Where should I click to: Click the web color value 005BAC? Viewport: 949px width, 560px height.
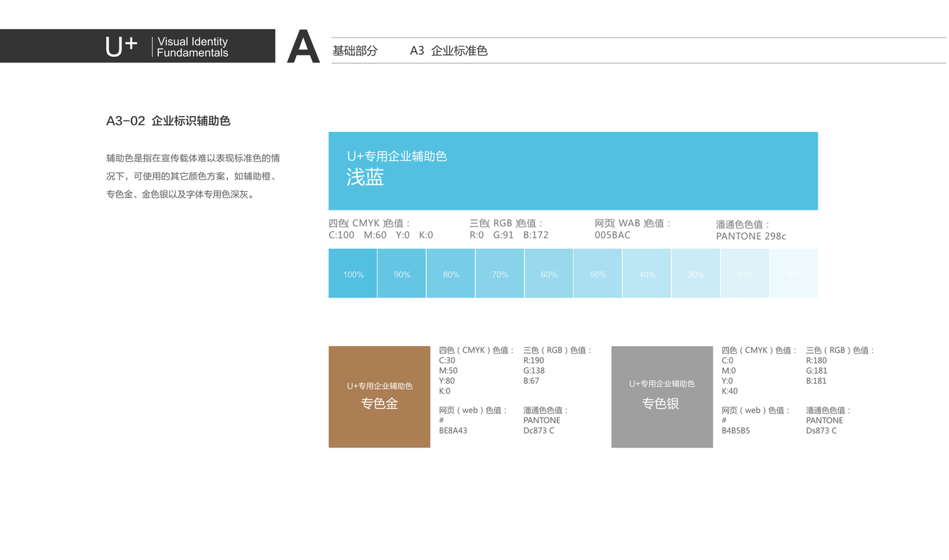click(613, 235)
